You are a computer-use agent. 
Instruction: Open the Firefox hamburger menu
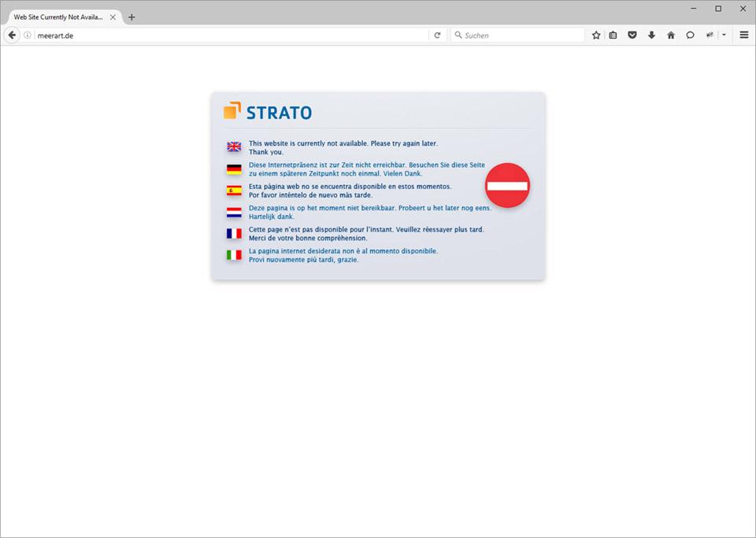(x=744, y=35)
